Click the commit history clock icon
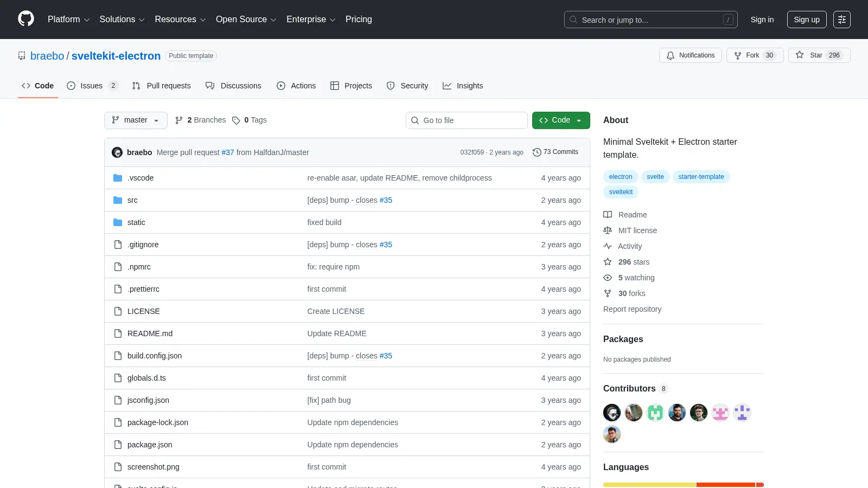 coord(537,152)
